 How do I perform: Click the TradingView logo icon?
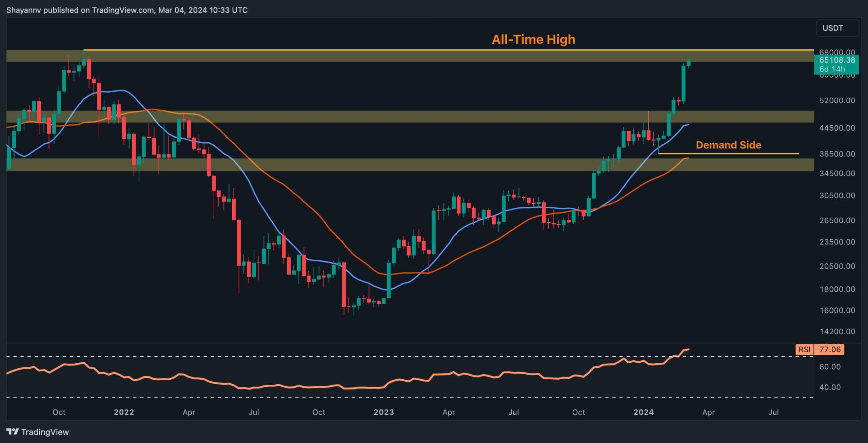pos(13,431)
